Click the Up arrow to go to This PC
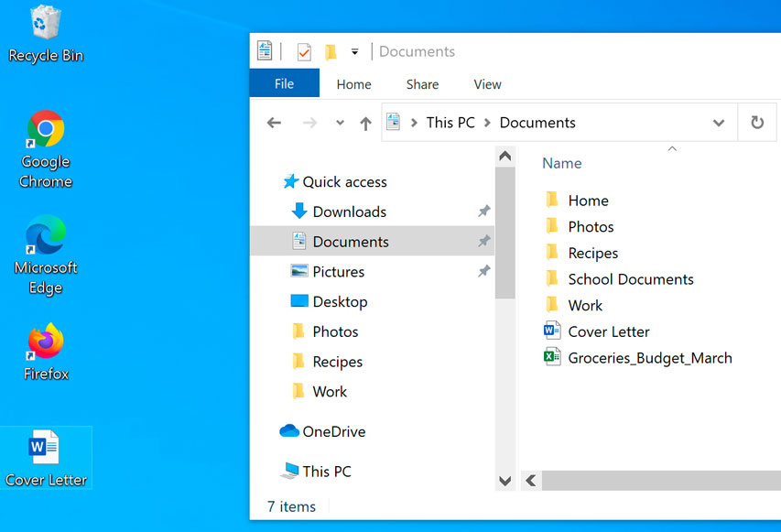781x532 pixels. (x=364, y=122)
